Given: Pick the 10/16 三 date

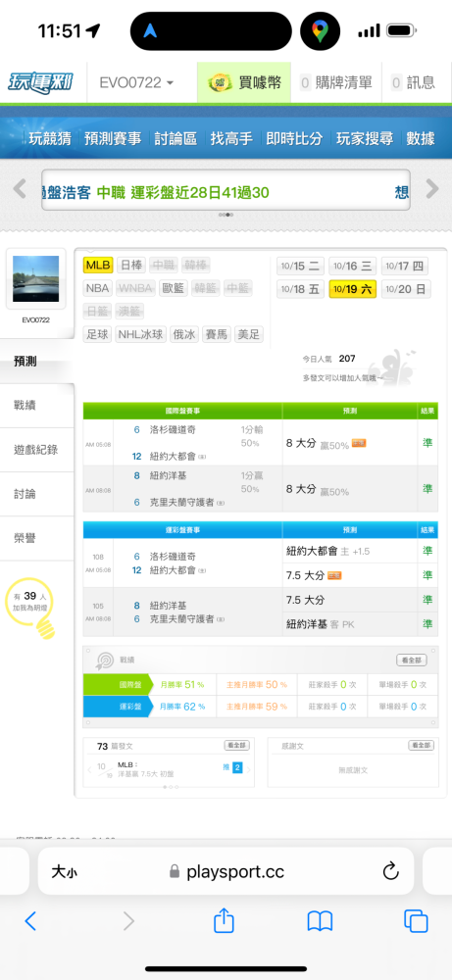Looking at the screenshot, I should tap(353, 267).
